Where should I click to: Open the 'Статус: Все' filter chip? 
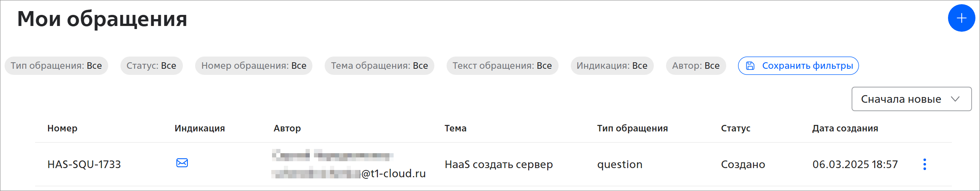[151, 66]
